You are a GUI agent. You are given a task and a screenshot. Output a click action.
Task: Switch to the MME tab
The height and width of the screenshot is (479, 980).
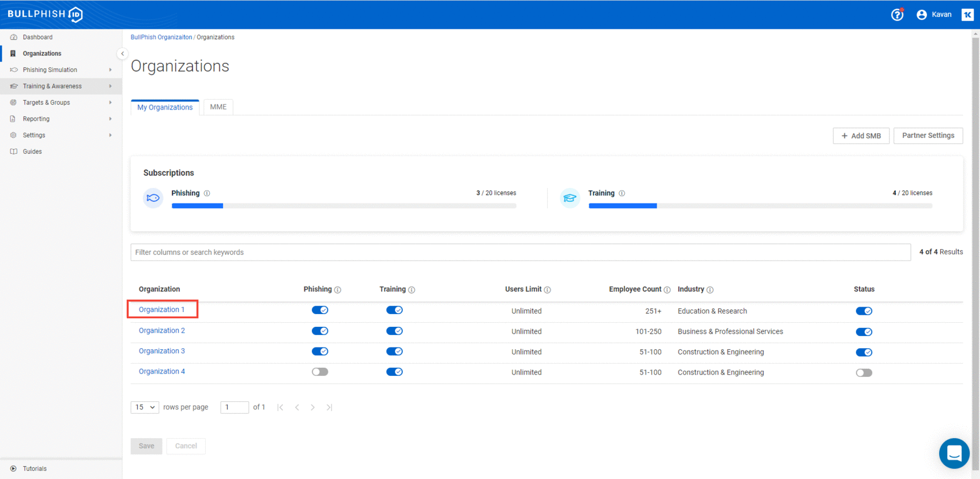[218, 107]
